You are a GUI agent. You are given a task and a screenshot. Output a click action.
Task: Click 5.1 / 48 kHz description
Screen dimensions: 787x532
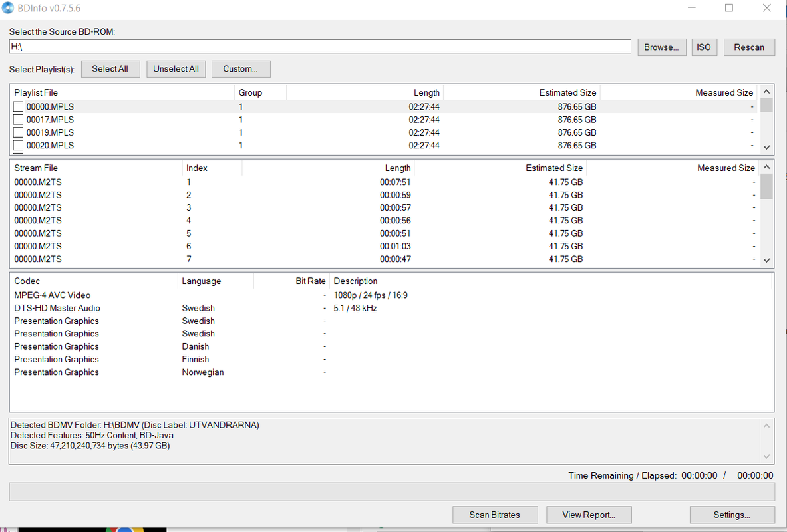355,308
